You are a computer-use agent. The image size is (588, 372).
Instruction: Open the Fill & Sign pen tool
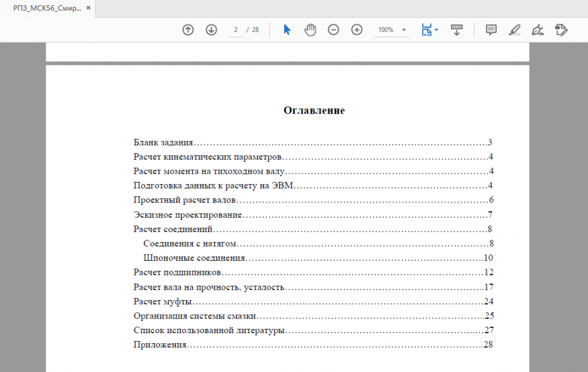(x=537, y=30)
